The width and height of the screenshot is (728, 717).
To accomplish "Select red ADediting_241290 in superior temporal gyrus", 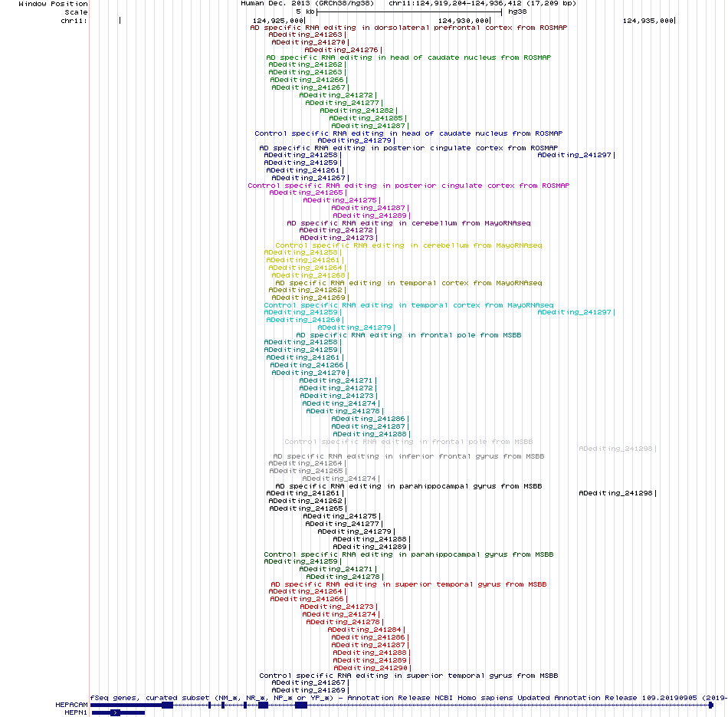I will [372, 668].
